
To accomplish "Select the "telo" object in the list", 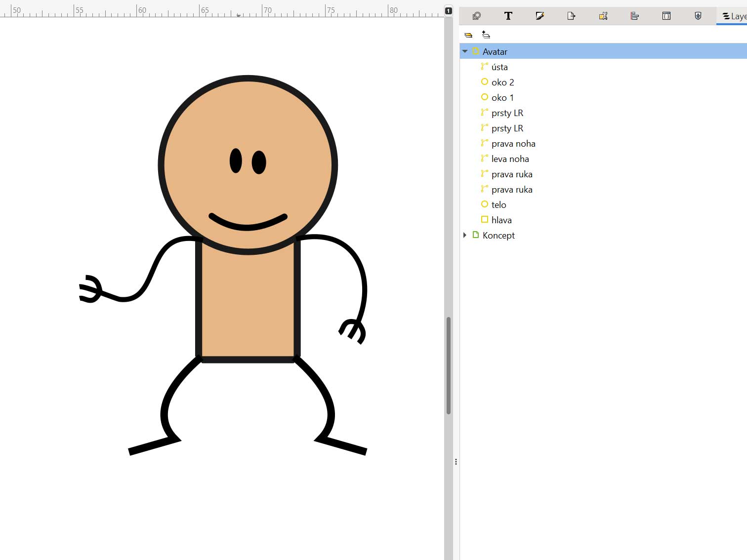I will click(498, 204).
